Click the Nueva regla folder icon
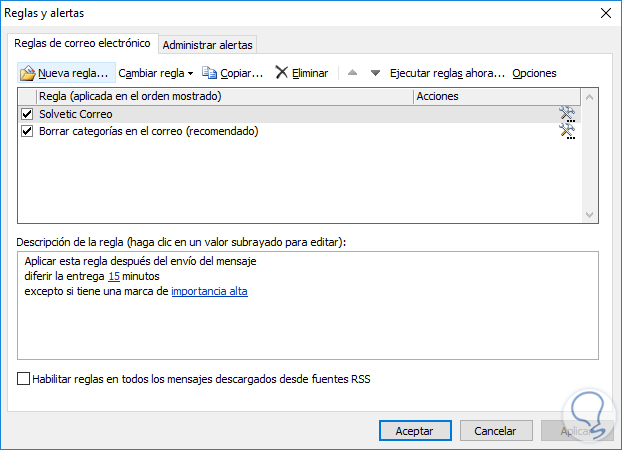 click(28, 73)
